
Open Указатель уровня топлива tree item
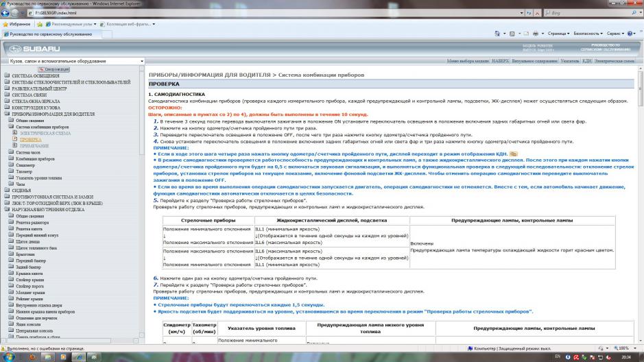pyautogui.click(x=38, y=178)
